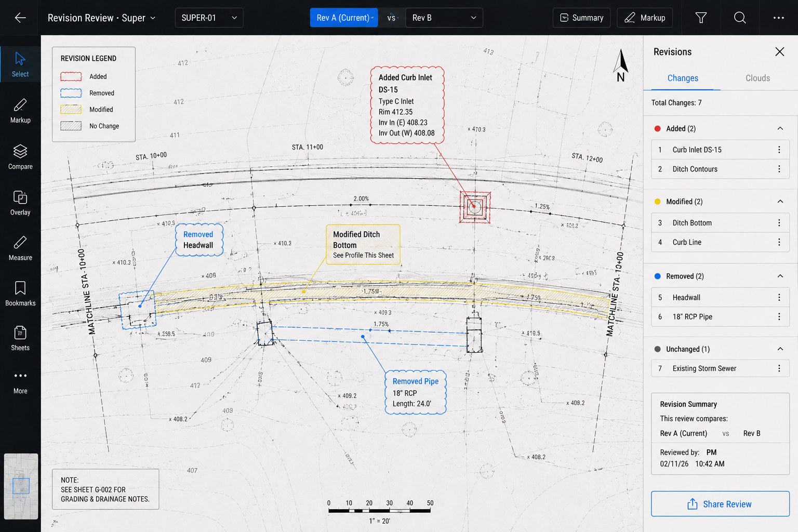Pick the Measure tool
The height and width of the screenshot is (532, 798).
tap(20, 248)
